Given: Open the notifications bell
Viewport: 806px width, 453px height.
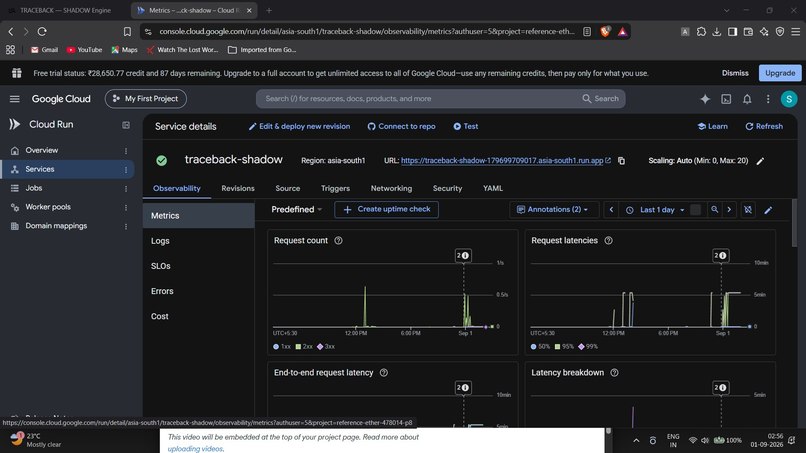Looking at the screenshot, I should click(747, 99).
